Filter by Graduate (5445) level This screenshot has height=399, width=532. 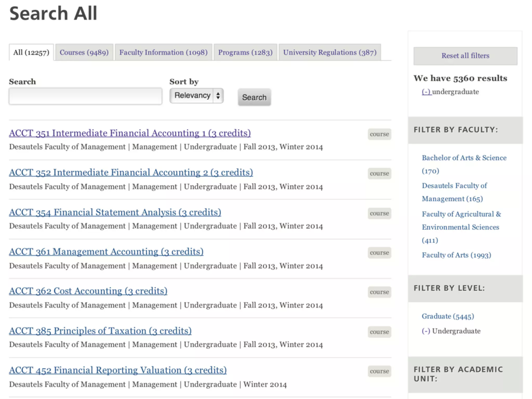[448, 316]
